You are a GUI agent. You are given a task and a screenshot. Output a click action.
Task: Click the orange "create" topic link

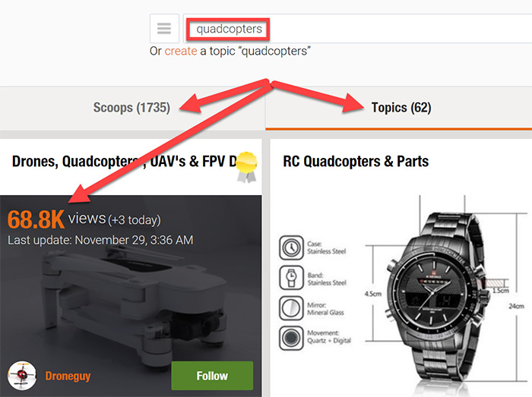(x=181, y=51)
